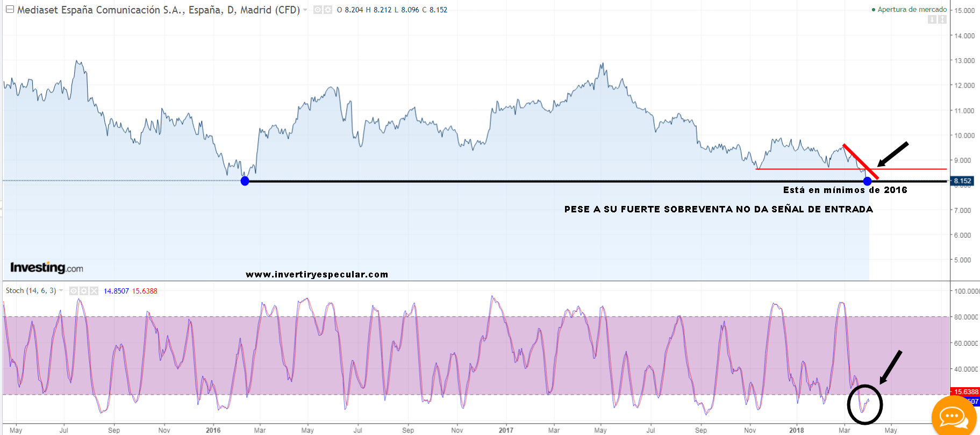Viewport: 980px width, 435px height.
Task: Click the move pane down arrow icon
Action: pyautogui.click(x=932, y=19)
